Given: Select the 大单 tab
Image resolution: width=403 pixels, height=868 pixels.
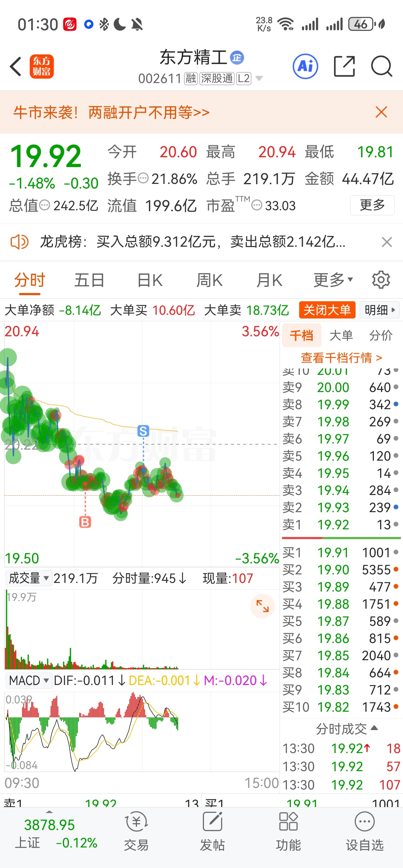Looking at the screenshot, I should [x=341, y=335].
